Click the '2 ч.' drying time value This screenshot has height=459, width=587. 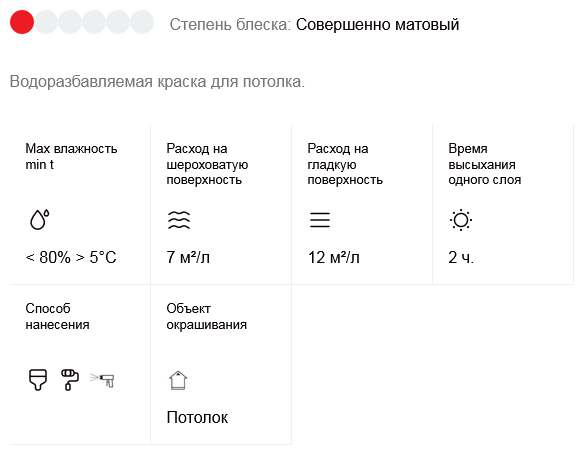click(461, 258)
